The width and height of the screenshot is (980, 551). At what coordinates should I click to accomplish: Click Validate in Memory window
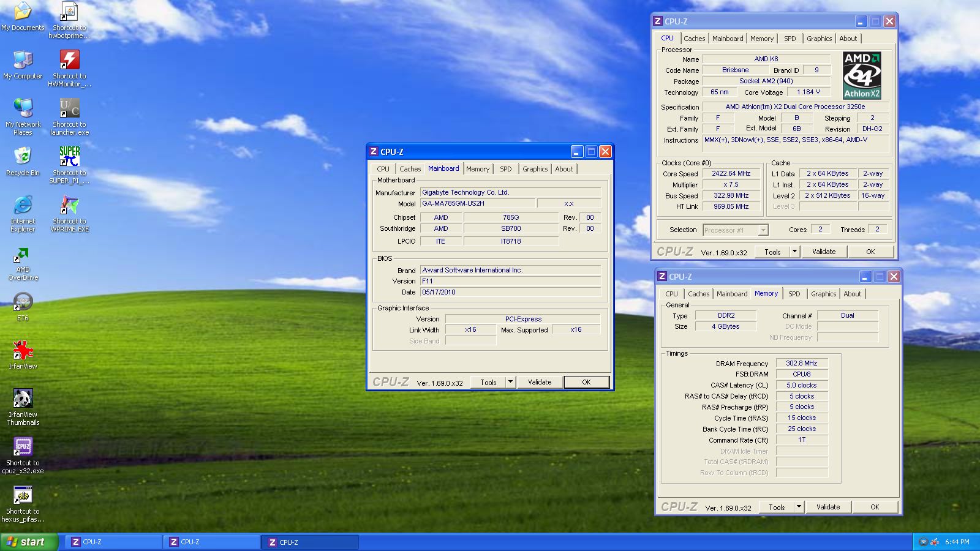tap(828, 507)
